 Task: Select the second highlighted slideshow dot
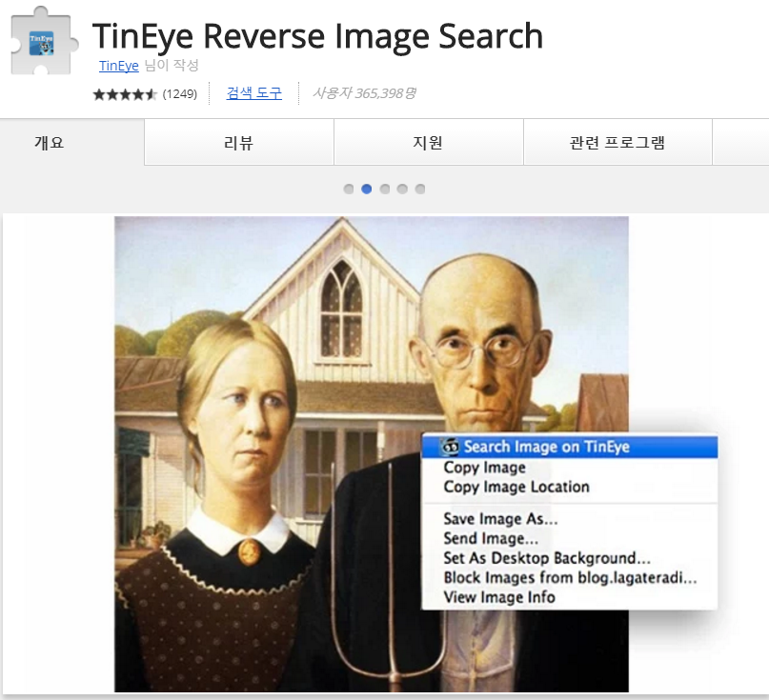point(366,190)
